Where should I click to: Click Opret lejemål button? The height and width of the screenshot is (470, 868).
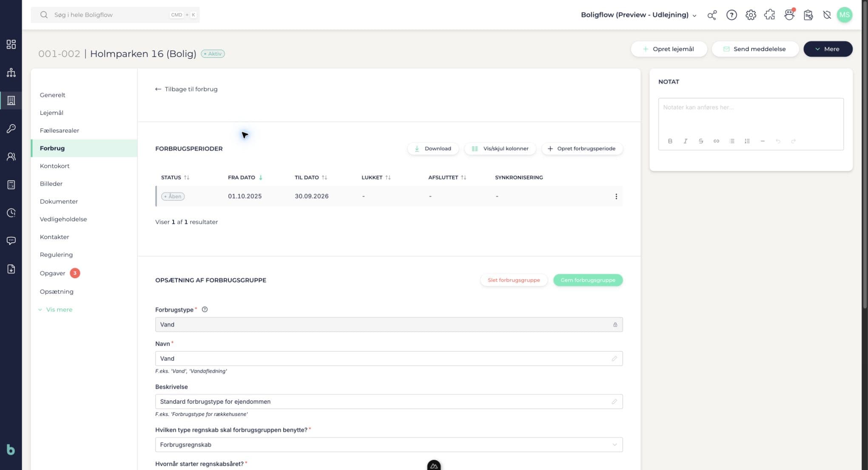coord(669,49)
